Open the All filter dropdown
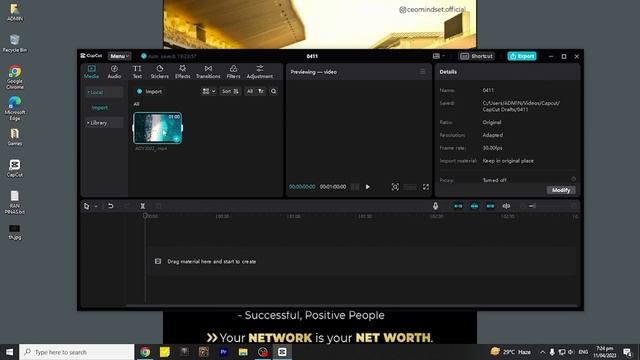Screen dimensions: 640x360 pos(255,91)
